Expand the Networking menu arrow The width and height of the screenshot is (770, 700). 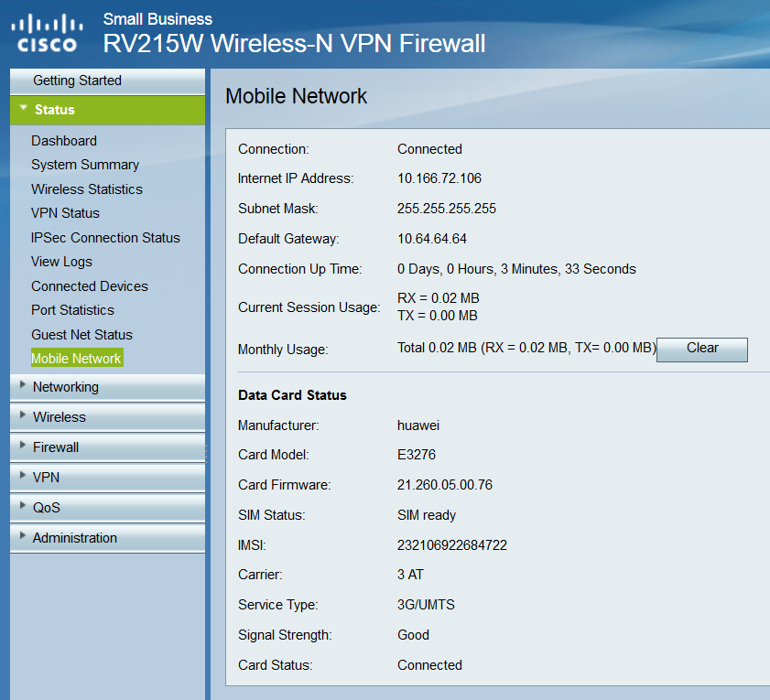(x=23, y=385)
